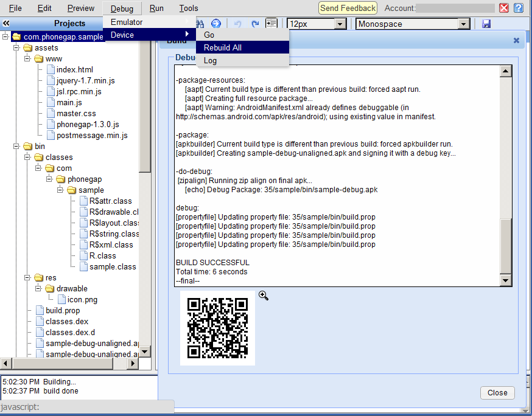The height and width of the screenshot is (416, 532).
Task: Click the QR code image
Action: click(217, 328)
